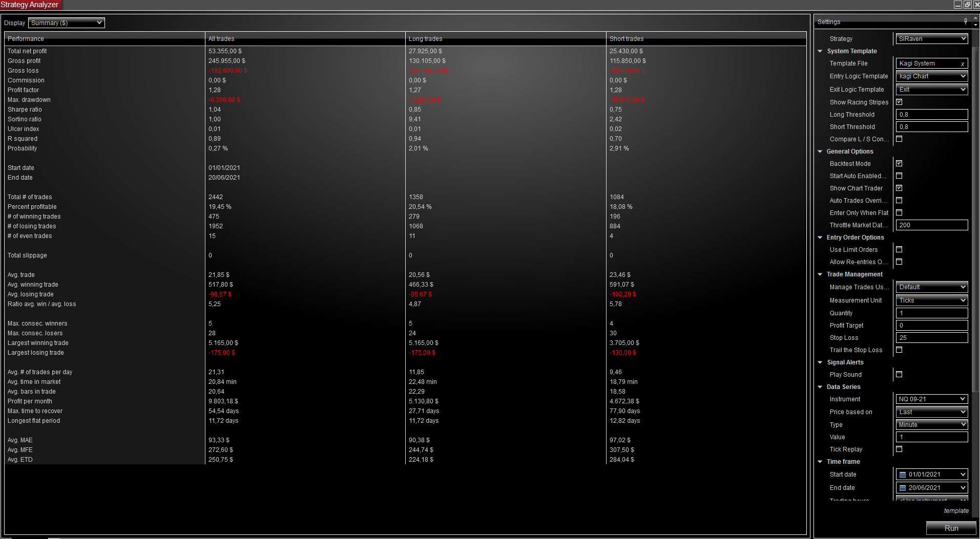Click Throttle Market Data field showing 200
Screen dimensions: 980x539
click(x=932, y=225)
